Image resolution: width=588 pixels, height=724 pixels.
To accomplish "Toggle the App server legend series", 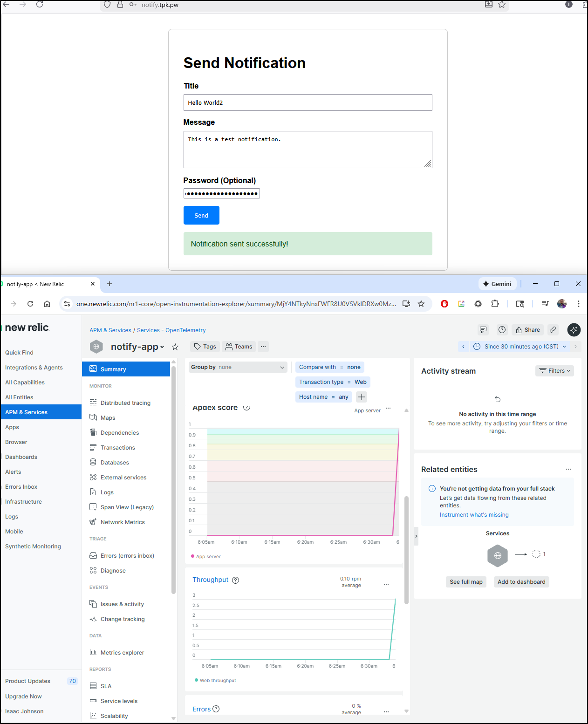I will pyautogui.click(x=206, y=556).
